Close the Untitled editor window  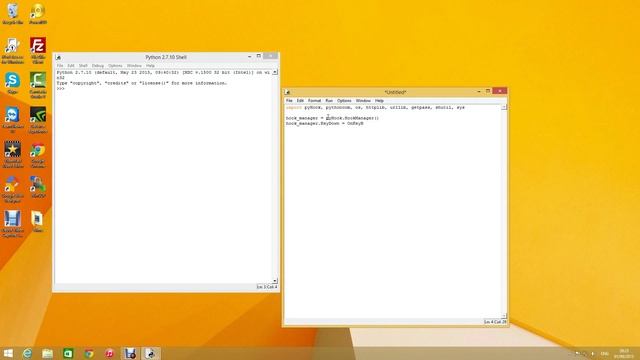[x=500, y=91]
